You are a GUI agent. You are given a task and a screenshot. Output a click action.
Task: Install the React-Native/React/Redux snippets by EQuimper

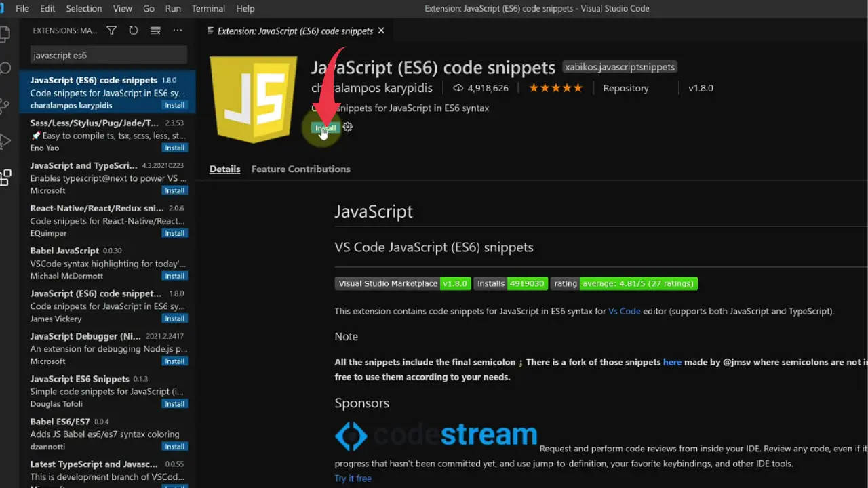174,233
